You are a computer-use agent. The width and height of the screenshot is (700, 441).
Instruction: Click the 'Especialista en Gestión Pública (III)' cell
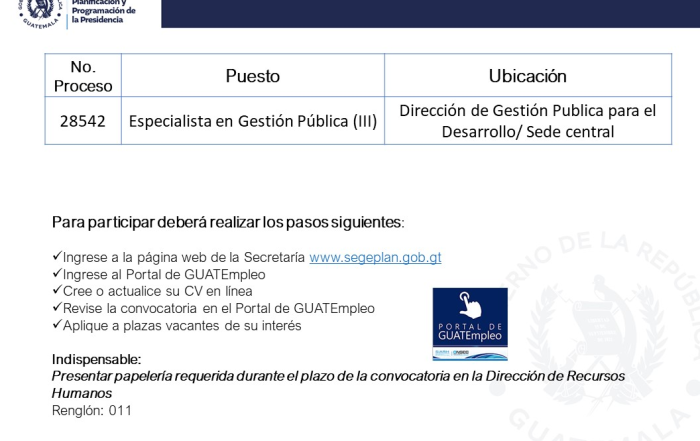click(253, 121)
